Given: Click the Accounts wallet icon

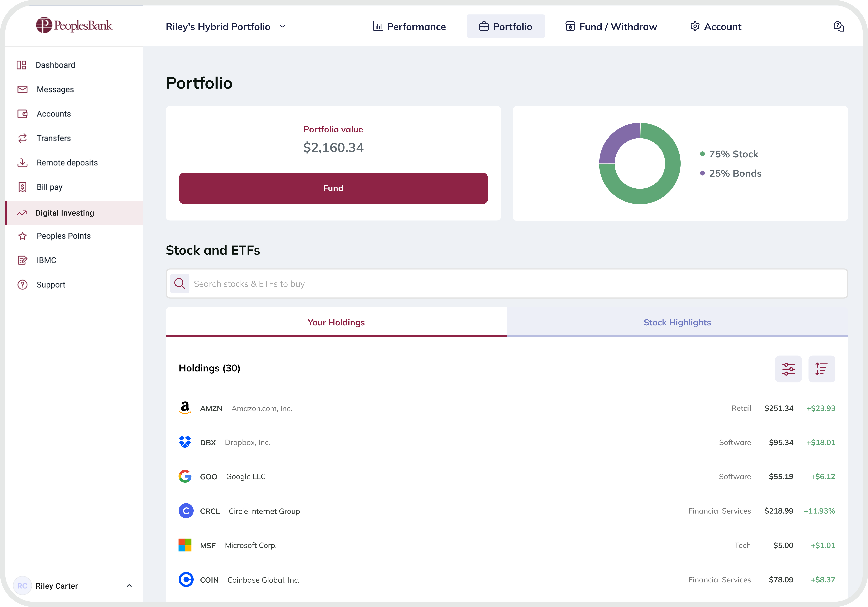Looking at the screenshot, I should pyautogui.click(x=22, y=114).
